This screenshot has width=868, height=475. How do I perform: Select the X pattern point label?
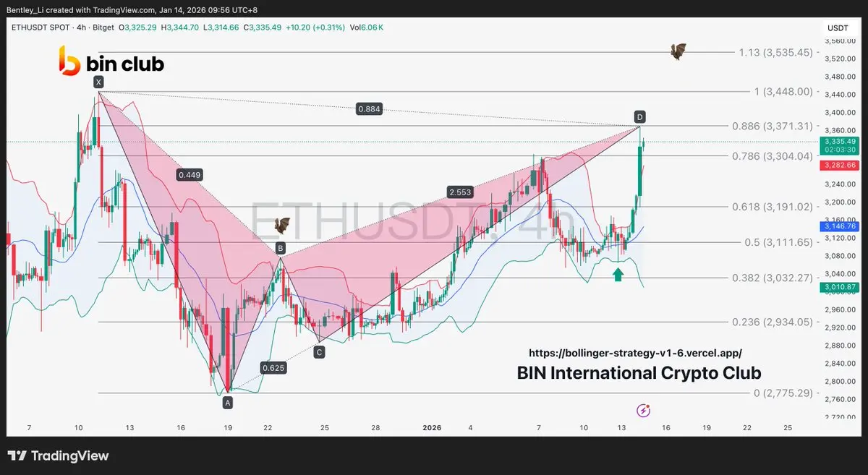pos(98,83)
